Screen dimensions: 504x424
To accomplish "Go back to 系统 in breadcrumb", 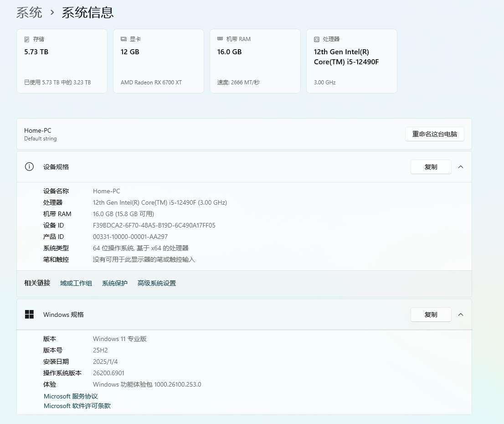I will point(29,12).
